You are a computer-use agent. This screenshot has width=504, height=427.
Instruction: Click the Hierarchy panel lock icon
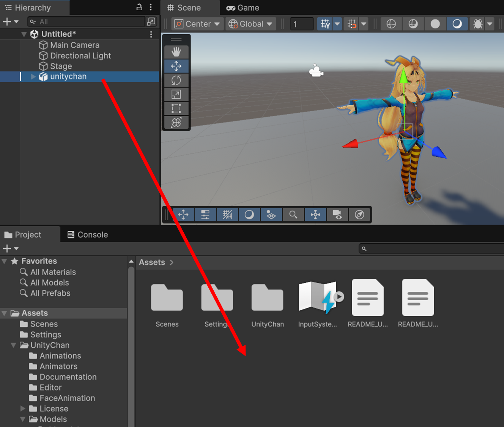(x=139, y=7)
